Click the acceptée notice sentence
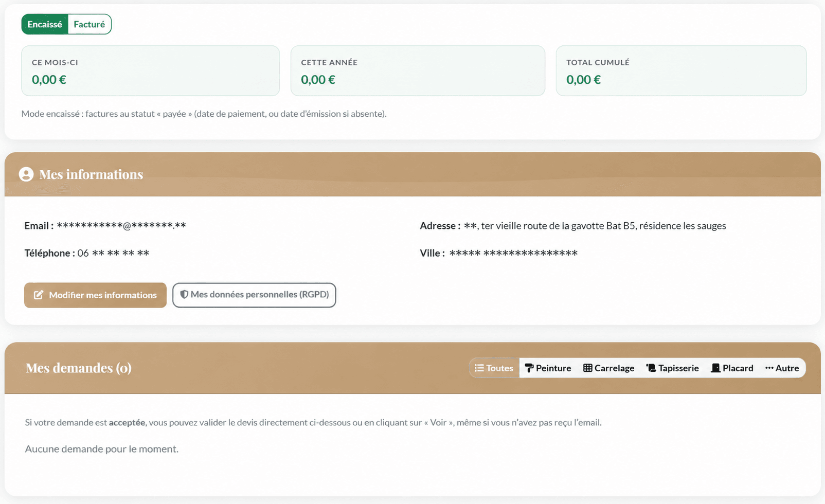The width and height of the screenshot is (825, 504). click(x=313, y=423)
